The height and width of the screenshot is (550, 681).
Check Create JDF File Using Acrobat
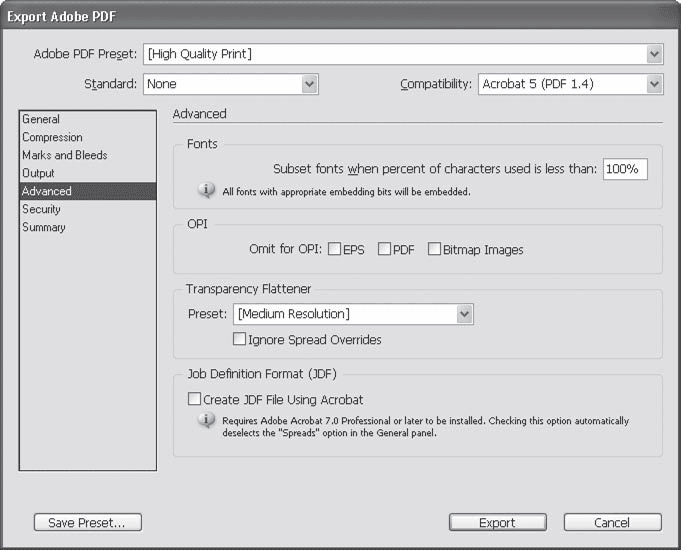tap(194, 399)
